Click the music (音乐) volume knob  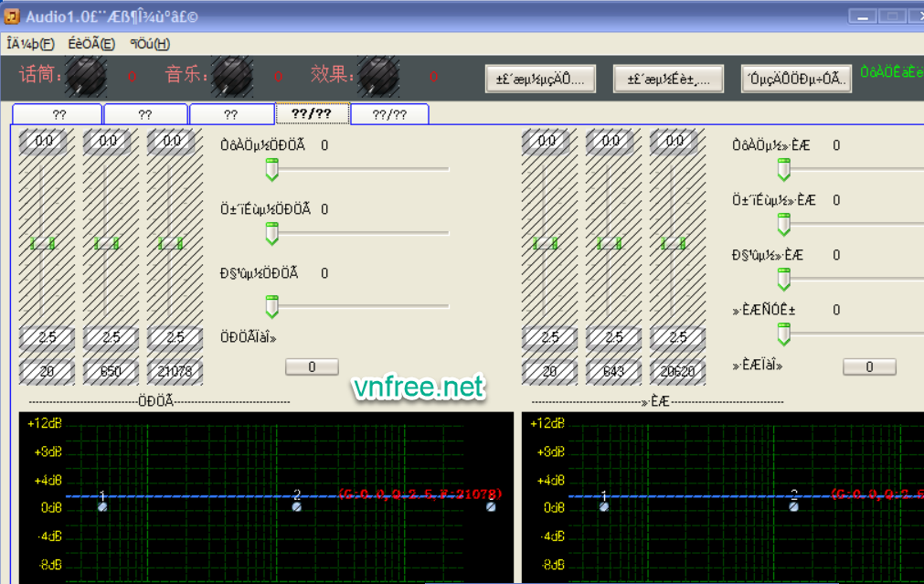click(232, 77)
